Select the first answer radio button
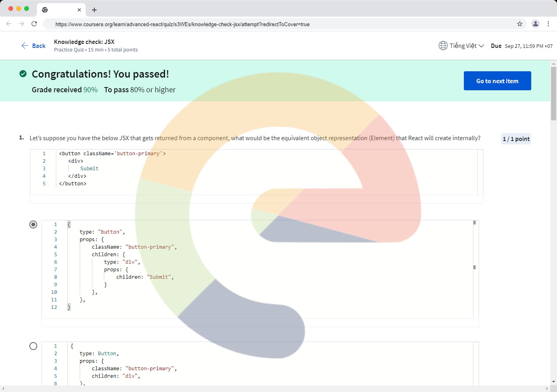This screenshot has height=392, width=557. (33, 225)
